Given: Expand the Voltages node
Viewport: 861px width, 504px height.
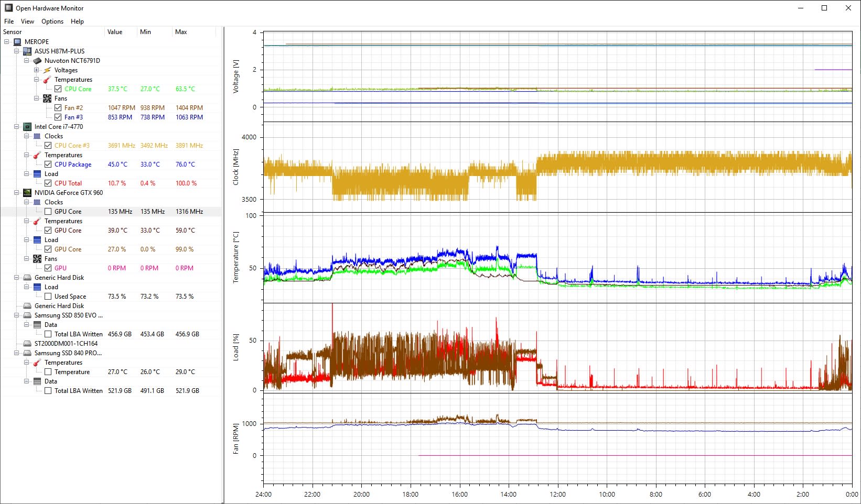Looking at the screenshot, I should coord(37,70).
